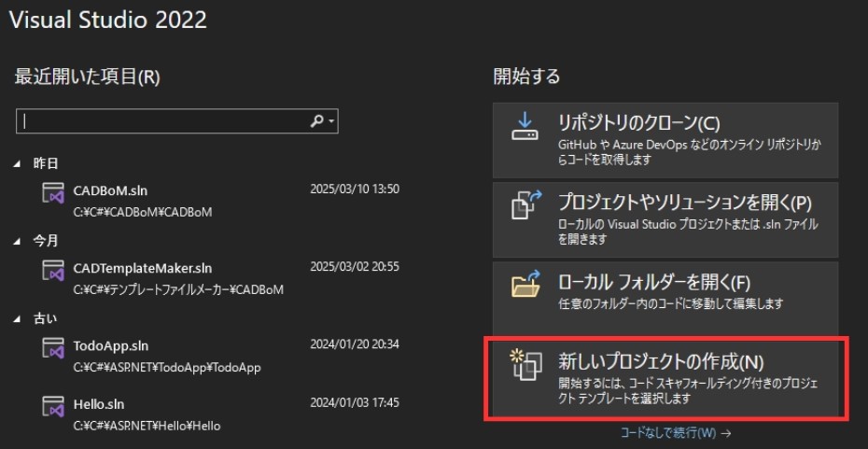This screenshot has height=449, width=868.
Task: Click the path C:\C#\ASP.NET\TodoApp\TodoApp
Action: [x=167, y=367]
